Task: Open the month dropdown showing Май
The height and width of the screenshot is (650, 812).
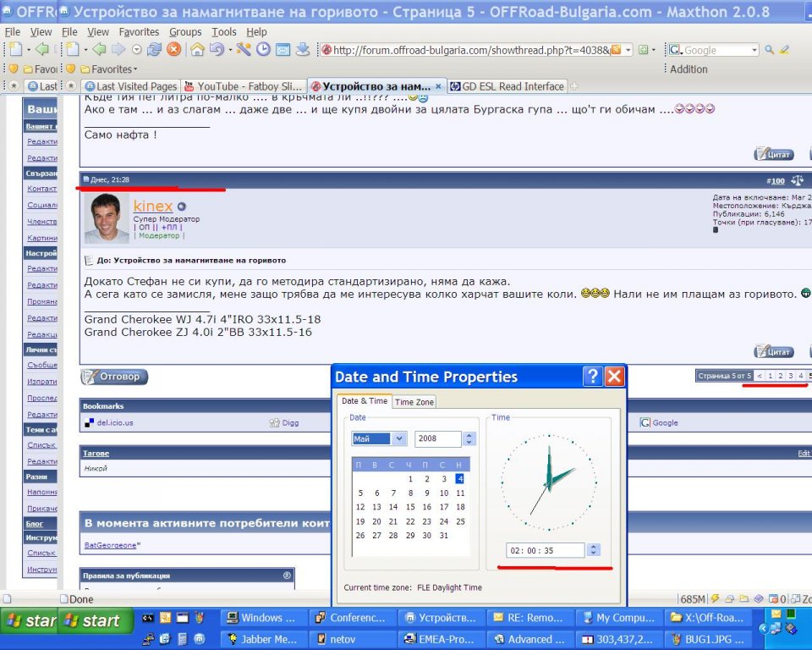Action: point(398,438)
